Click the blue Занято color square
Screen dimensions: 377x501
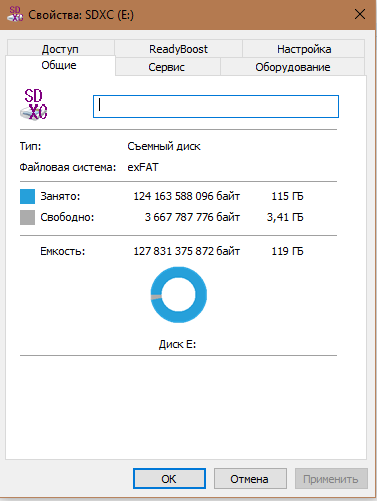click(27, 196)
